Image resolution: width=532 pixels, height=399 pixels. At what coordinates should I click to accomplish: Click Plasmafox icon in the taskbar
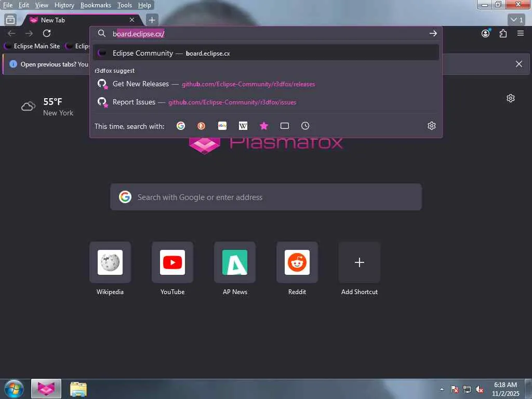[46, 389]
